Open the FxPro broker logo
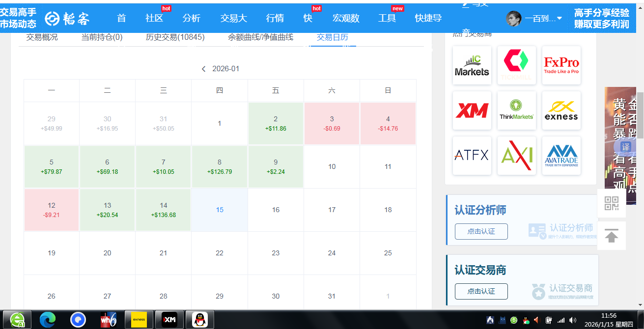Screen dimensions: 644x329 click(x=561, y=65)
